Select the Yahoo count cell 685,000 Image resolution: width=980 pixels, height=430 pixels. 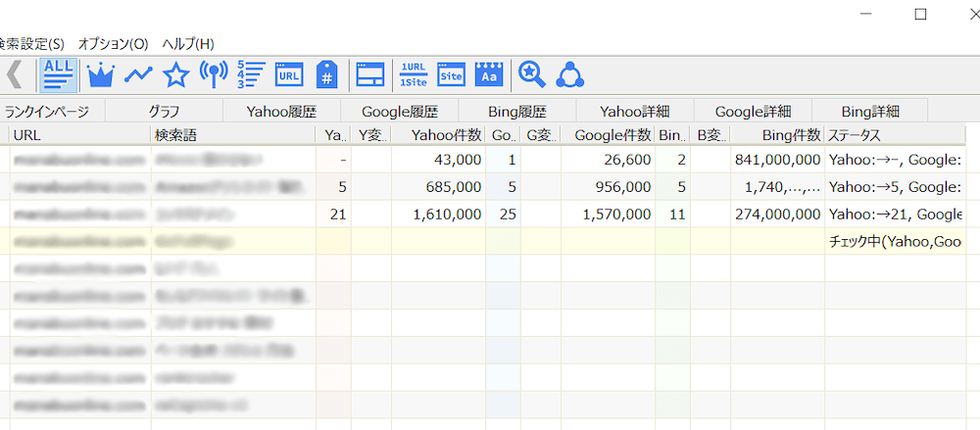coord(439,187)
